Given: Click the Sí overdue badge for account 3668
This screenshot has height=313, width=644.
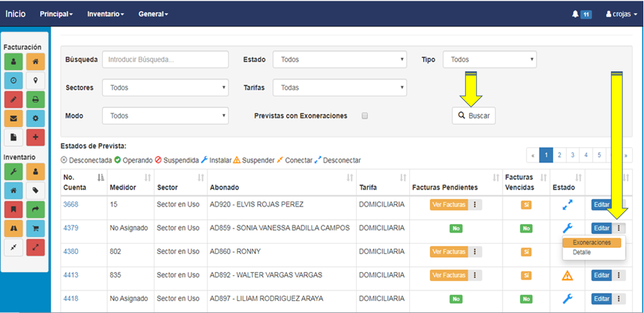Looking at the screenshot, I should click(526, 204).
